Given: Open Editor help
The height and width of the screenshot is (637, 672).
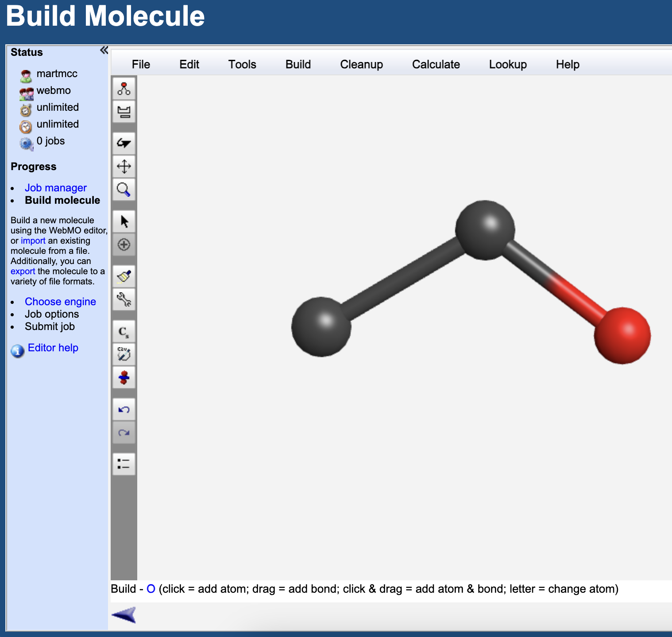Looking at the screenshot, I should pyautogui.click(x=52, y=348).
